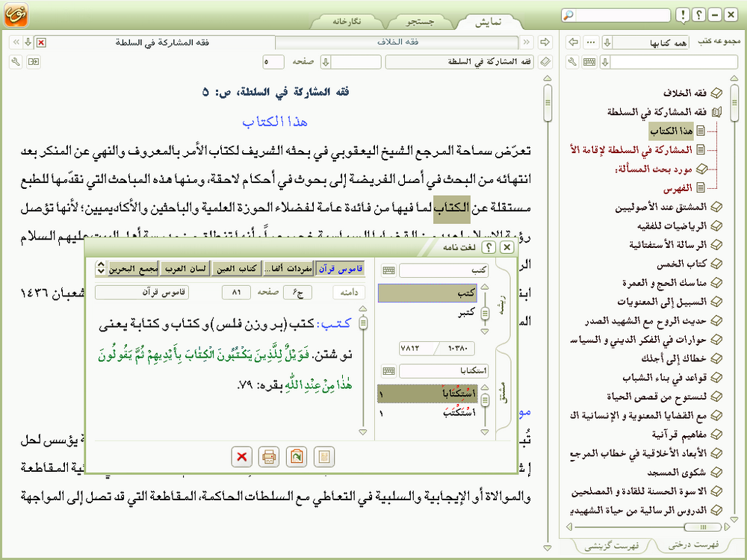Click the horizontal scrollbar thumb under the book tree
This screenshot has width=747, height=560.
tap(703, 526)
